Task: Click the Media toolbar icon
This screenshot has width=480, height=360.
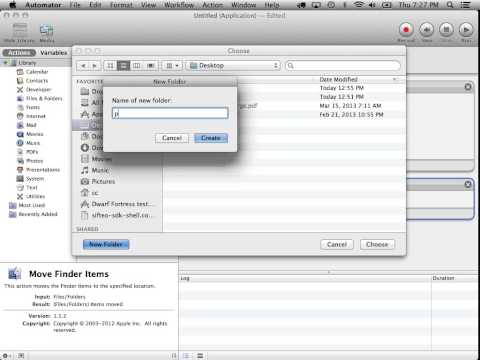Action: pyautogui.click(x=46, y=31)
